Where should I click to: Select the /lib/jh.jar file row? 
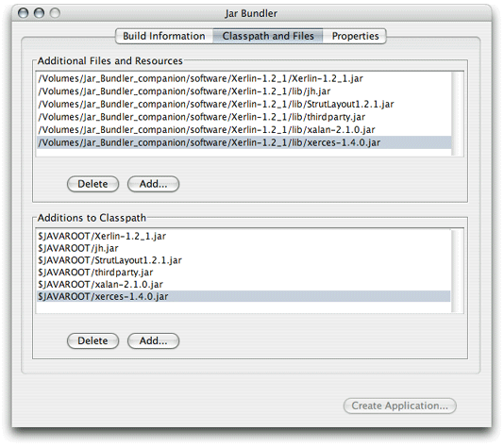pos(244,91)
